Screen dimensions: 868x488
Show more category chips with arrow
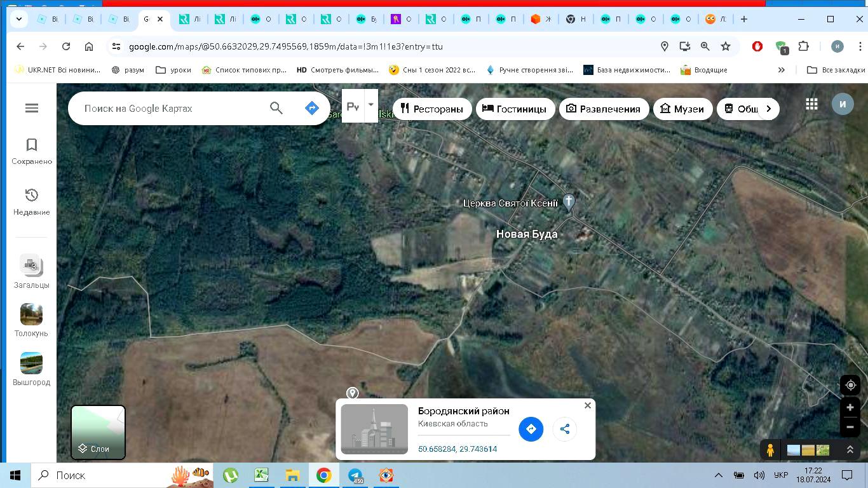[x=768, y=109]
